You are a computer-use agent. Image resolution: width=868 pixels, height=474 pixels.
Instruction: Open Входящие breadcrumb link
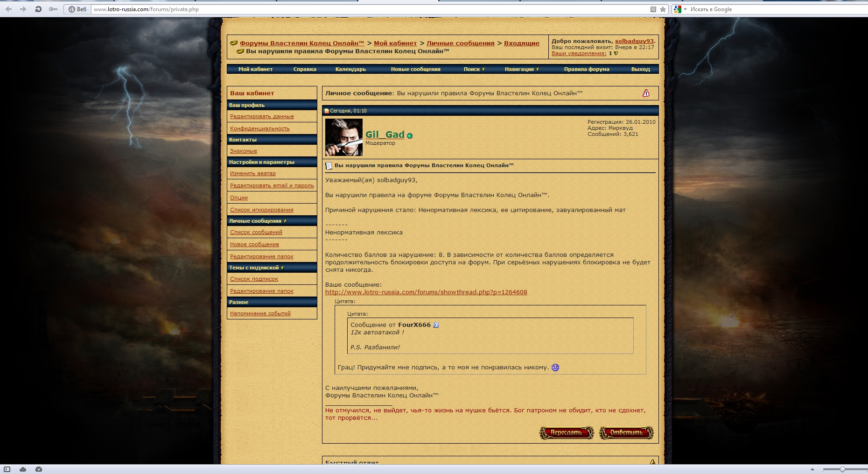tap(522, 43)
